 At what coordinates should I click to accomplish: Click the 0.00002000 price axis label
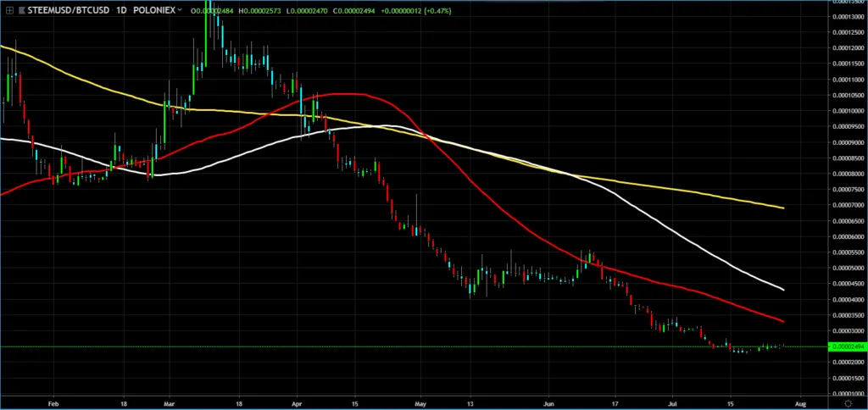[x=848, y=363]
